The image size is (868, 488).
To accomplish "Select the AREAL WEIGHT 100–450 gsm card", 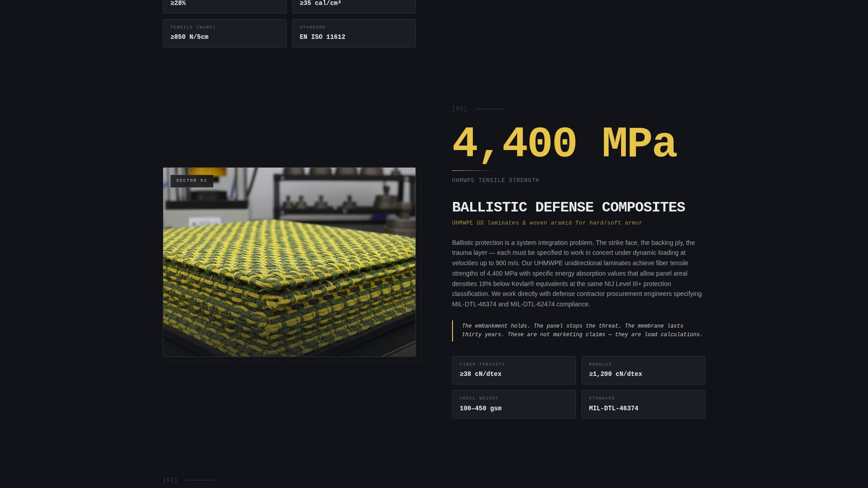I will point(514,404).
